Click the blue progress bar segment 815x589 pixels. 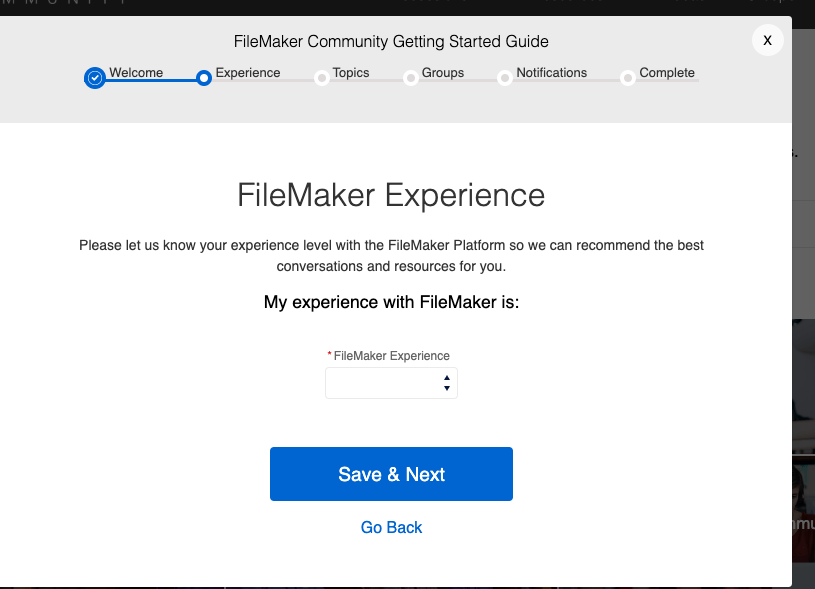click(151, 81)
